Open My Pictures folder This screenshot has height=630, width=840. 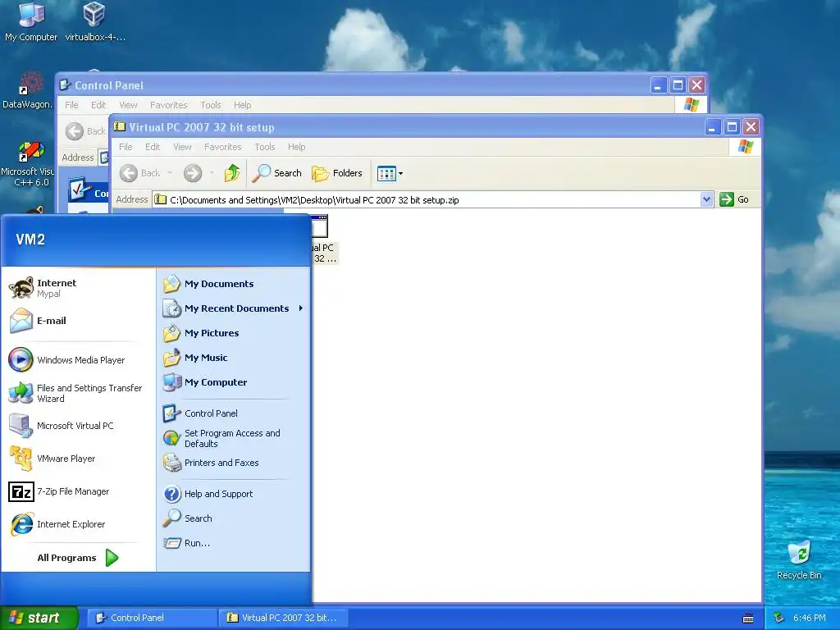[x=234, y=333]
